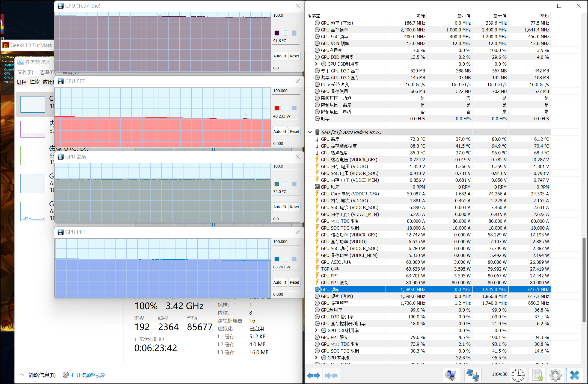Screen dimensions: 588x384
Task: Collapse the GPU [#1] AMD Radeon group
Action: click(310, 132)
